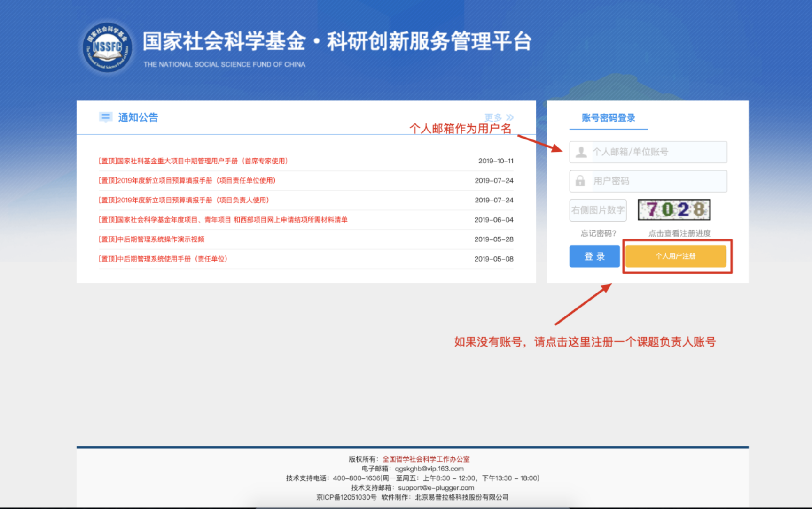This screenshot has height=509, width=812.
Task: Click the 国家社会科学基金 platform title
Action: coord(337,41)
